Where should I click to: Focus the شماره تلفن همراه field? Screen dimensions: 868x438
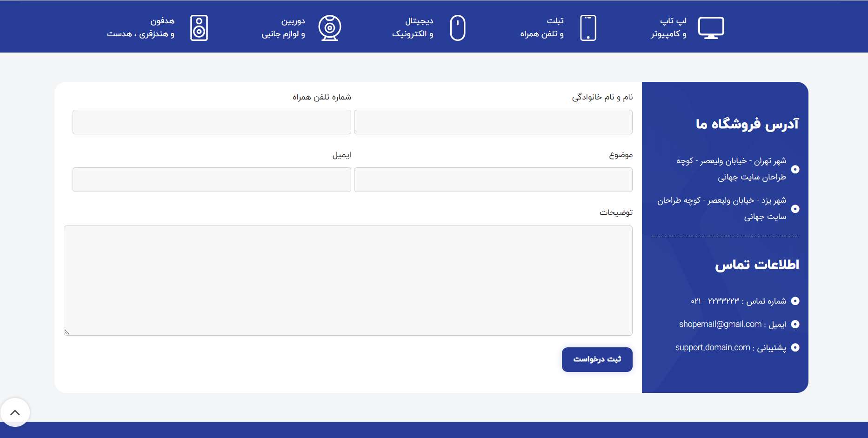212,122
